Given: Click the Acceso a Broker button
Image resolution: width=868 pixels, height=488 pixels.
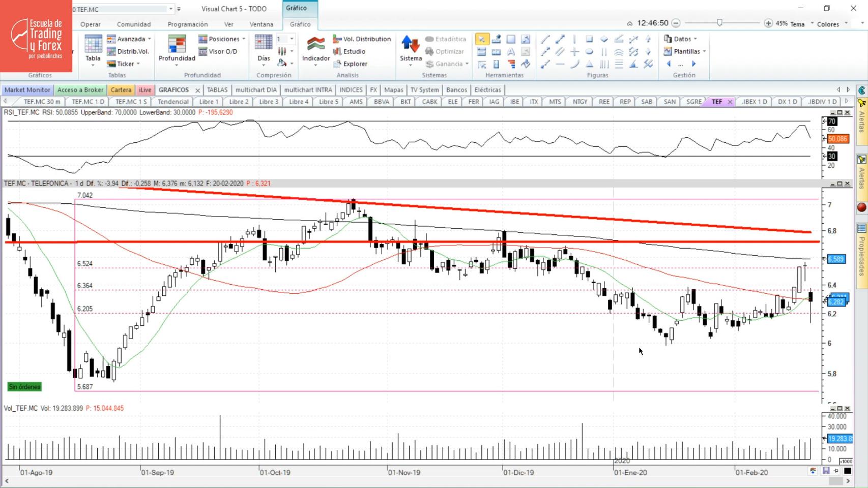Looking at the screenshot, I should point(80,90).
